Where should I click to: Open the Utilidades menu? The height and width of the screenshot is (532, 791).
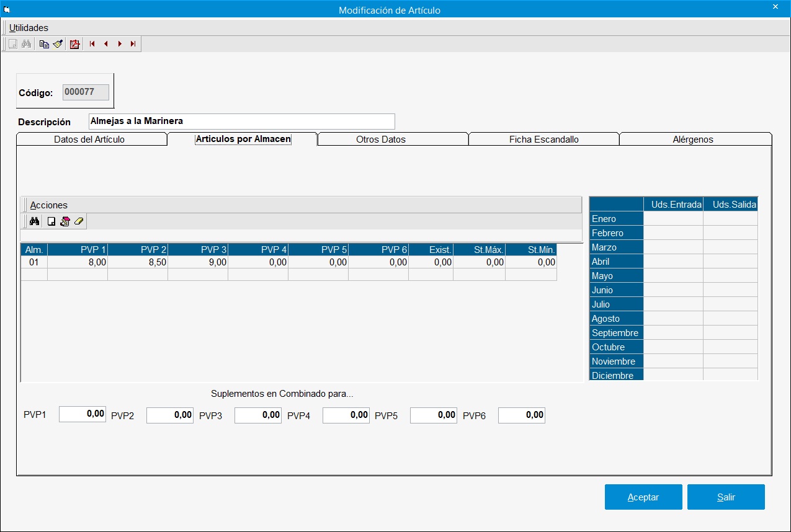[x=29, y=27]
